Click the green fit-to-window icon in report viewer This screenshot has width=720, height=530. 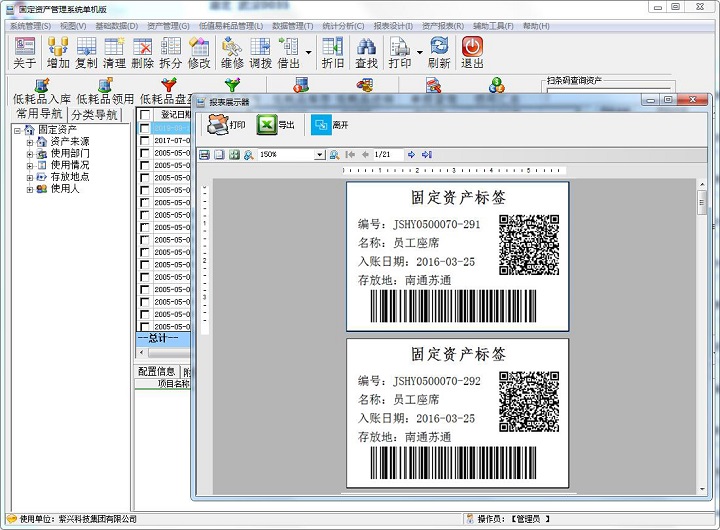coord(234,155)
